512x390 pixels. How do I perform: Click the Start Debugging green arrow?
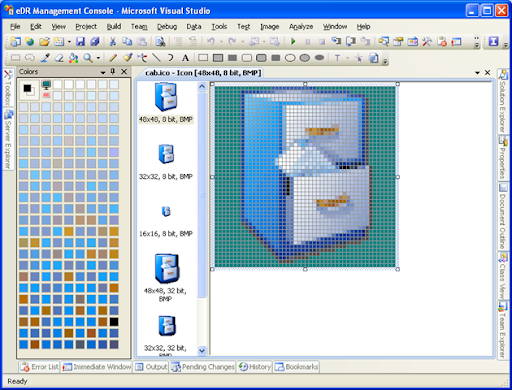point(293,41)
